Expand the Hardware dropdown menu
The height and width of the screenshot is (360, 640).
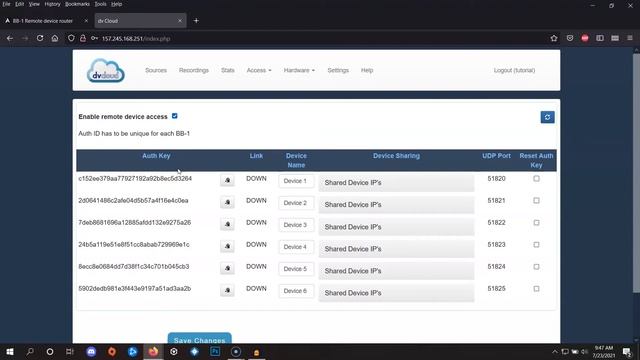(299, 70)
